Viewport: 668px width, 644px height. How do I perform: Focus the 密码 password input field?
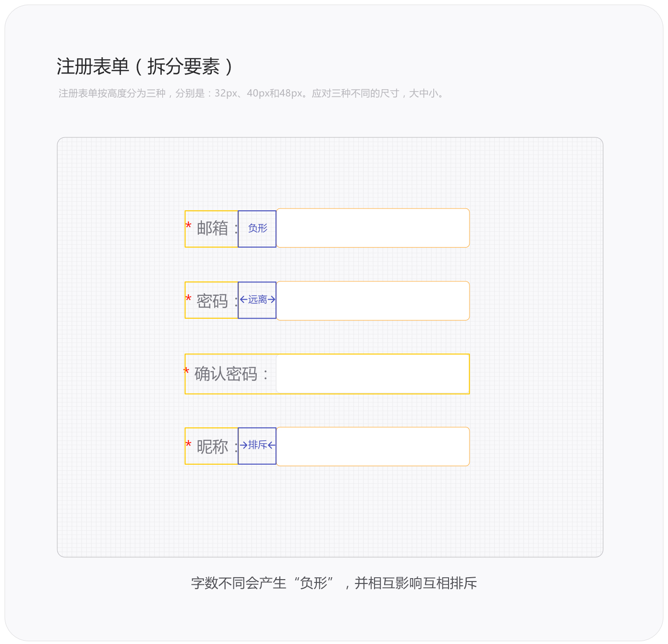click(373, 301)
